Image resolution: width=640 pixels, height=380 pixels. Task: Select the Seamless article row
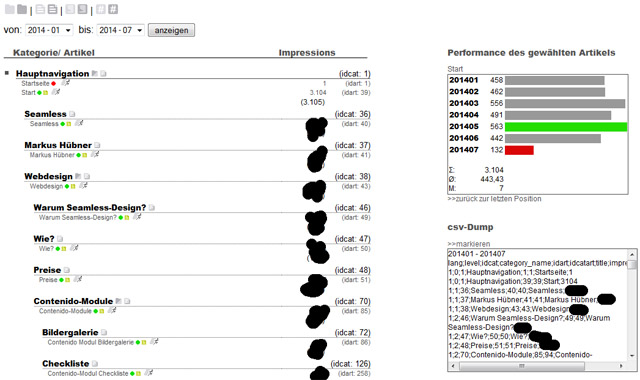44,124
